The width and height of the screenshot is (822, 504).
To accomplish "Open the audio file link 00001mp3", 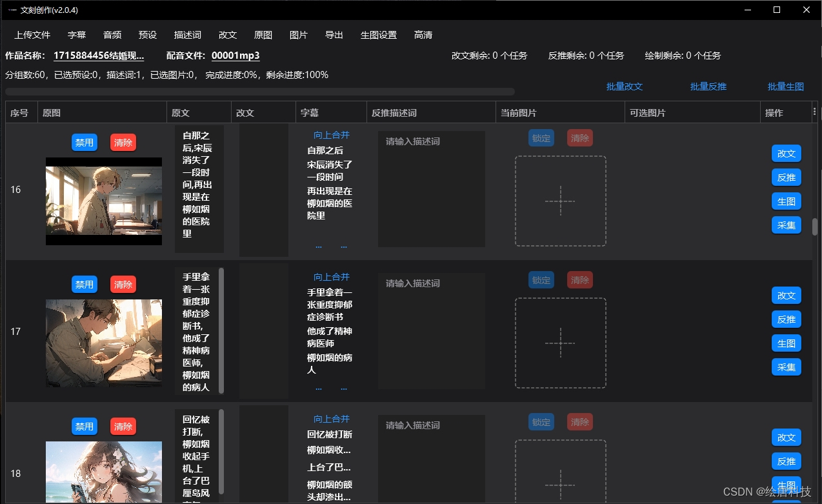I will 235,55.
